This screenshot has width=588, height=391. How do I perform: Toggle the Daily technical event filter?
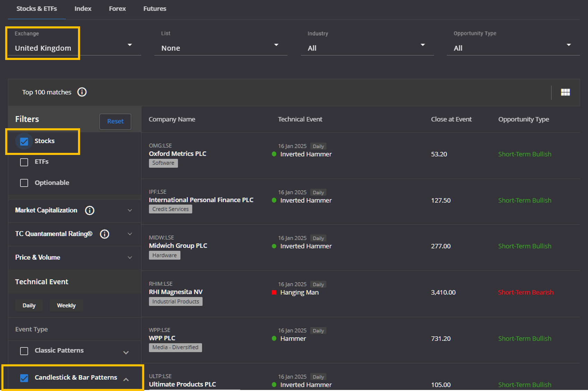(29, 305)
